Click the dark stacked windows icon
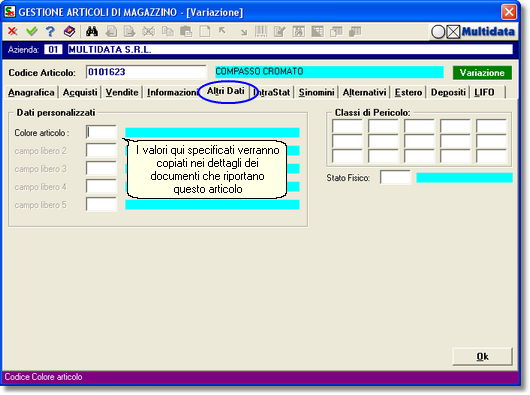The height and width of the screenshot is (395, 530). [x=355, y=32]
